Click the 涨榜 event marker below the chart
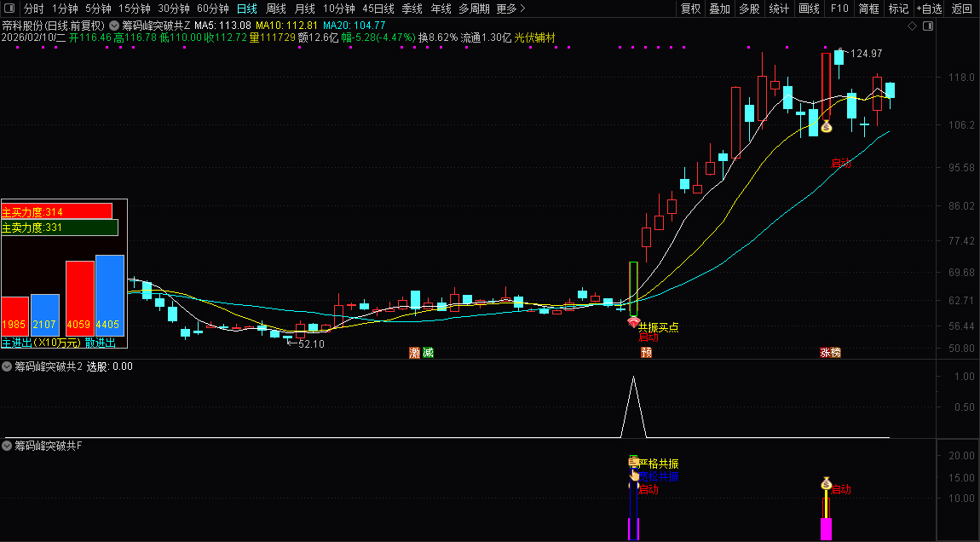This screenshot has width=980, height=542. [830, 353]
